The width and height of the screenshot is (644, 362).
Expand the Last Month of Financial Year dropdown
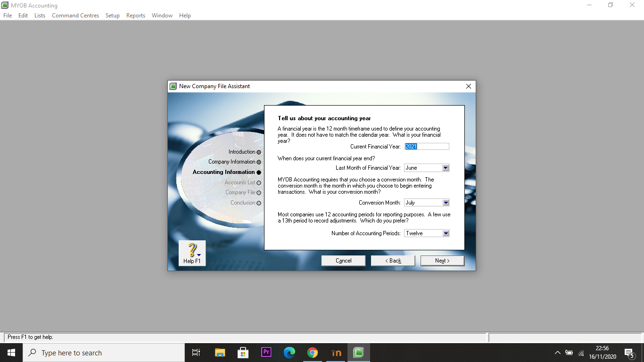pyautogui.click(x=446, y=168)
